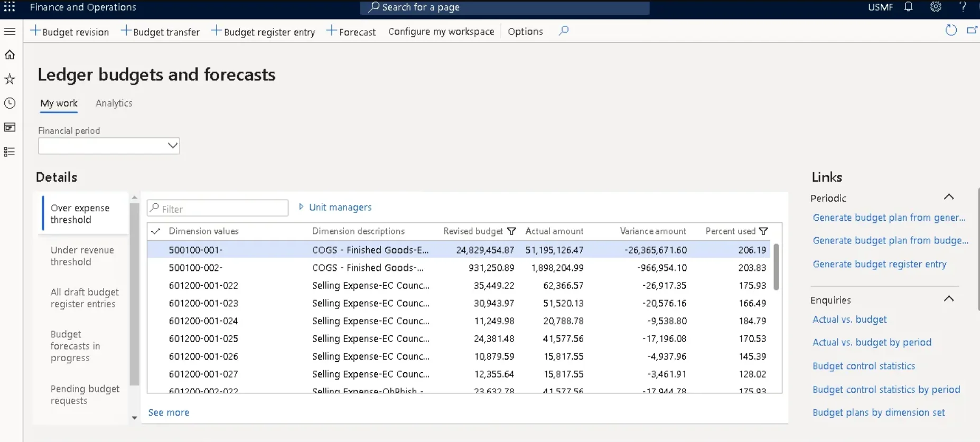
Task: Click the Search for a page box
Action: pos(505,7)
